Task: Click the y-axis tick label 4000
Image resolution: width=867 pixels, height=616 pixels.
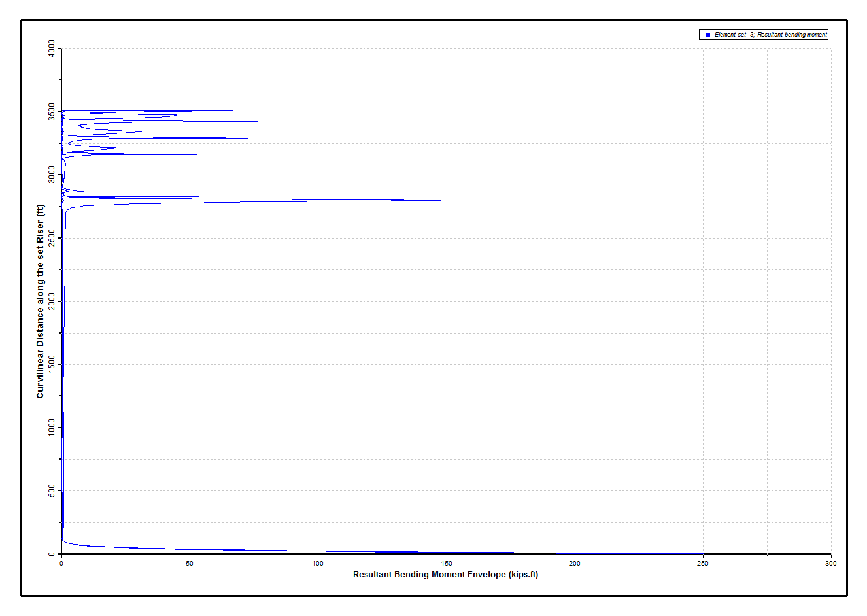Action: click(52, 48)
